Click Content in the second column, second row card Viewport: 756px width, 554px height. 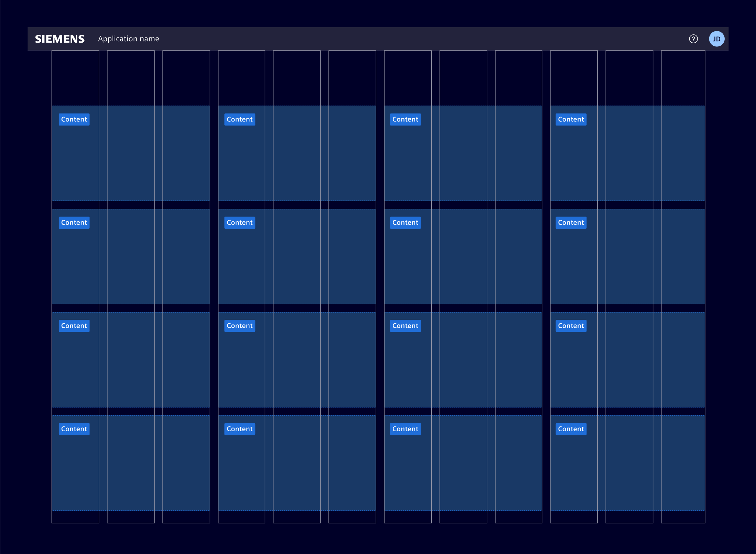(x=239, y=222)
